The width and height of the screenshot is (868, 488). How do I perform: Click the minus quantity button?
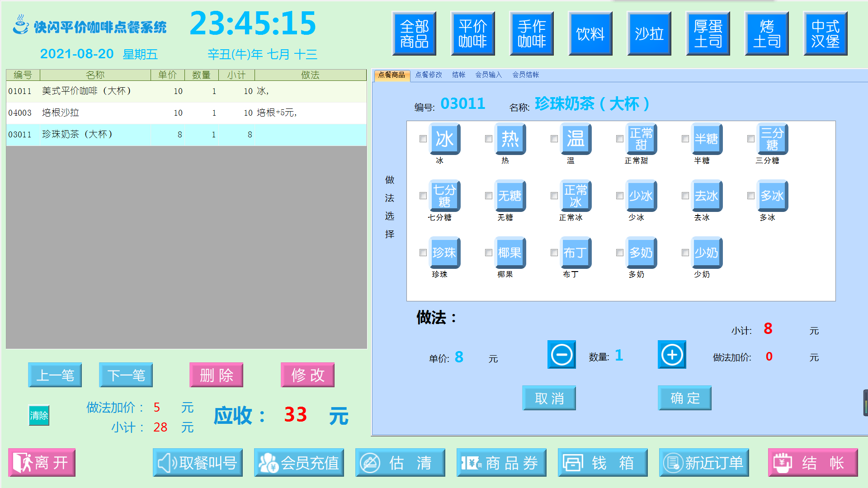pyautogui.click(x=561, y=355)
